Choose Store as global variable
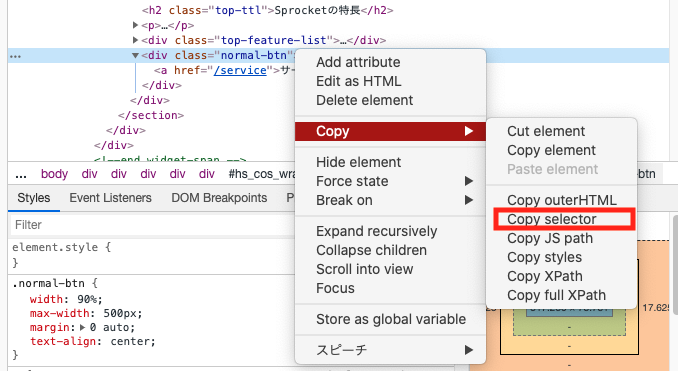 [x=390, y=319]
